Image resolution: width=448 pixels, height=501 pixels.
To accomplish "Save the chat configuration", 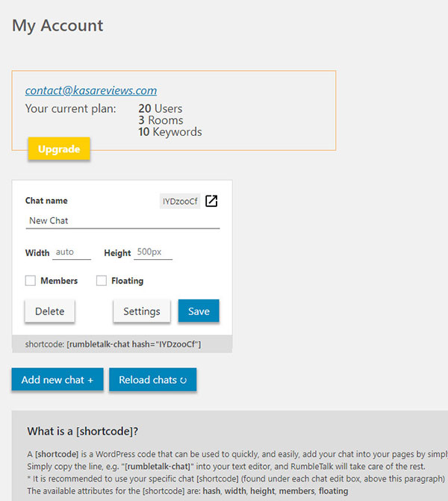I will (x=199, y=311).
